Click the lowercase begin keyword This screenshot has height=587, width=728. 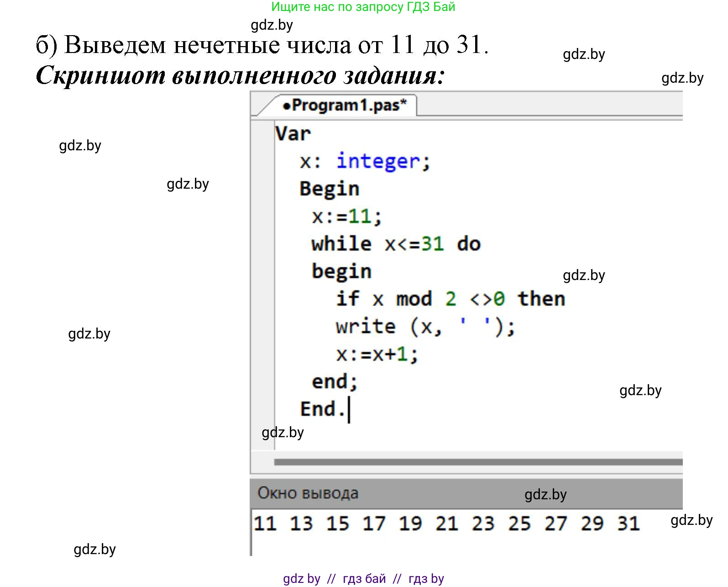[x=341, y=271]
